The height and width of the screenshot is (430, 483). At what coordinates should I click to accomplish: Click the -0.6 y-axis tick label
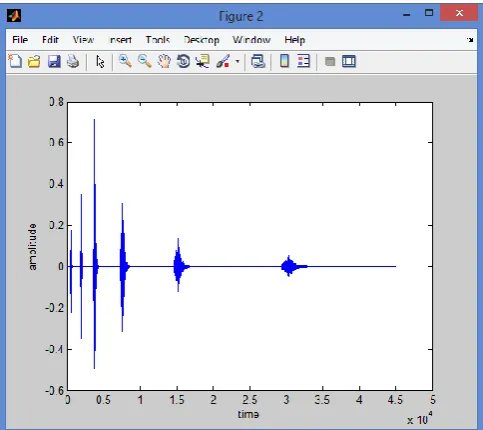click(x=55, y=391)
